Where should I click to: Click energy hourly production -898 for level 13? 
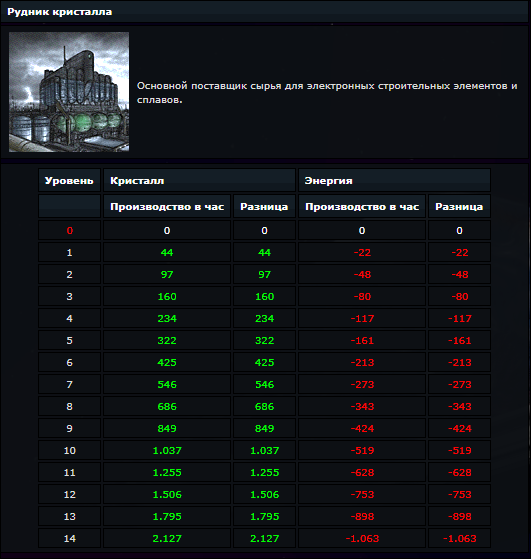pos(362,517)
